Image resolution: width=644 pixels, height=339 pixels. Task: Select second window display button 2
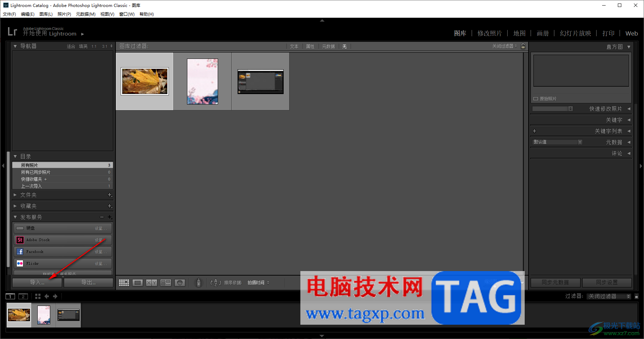pyautogui.click(x=23, y=296)
